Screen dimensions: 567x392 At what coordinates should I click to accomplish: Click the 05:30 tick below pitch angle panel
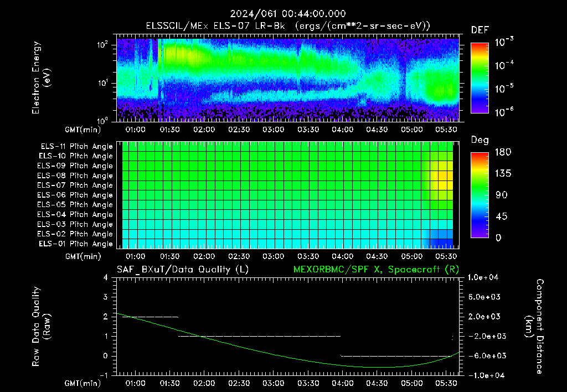click(446, 256)
